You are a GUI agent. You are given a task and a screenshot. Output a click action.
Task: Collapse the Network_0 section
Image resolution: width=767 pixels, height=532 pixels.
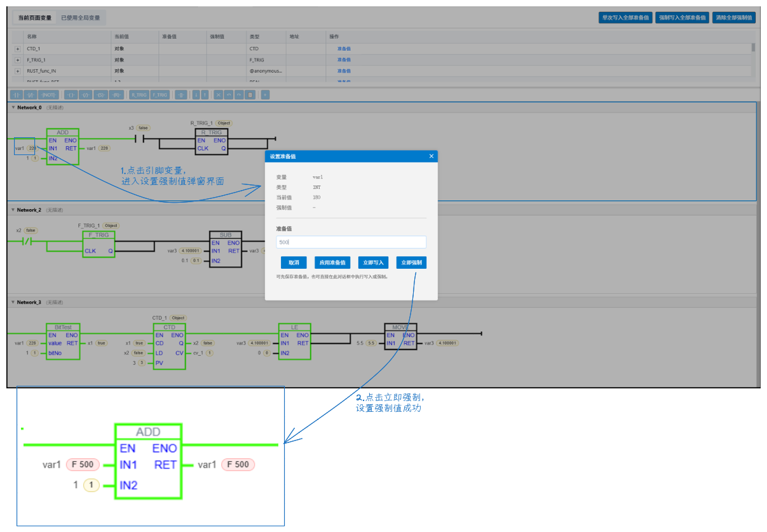tap(13, 107)
